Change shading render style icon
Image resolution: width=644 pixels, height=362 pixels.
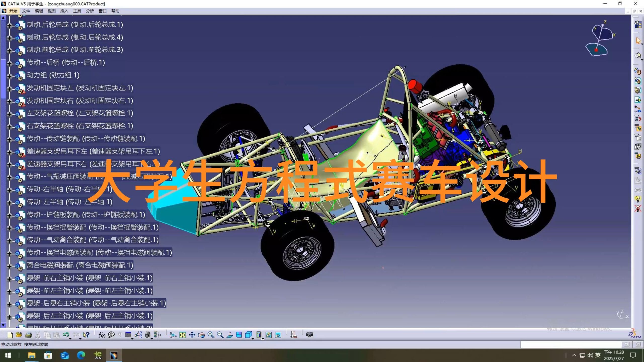258,335
